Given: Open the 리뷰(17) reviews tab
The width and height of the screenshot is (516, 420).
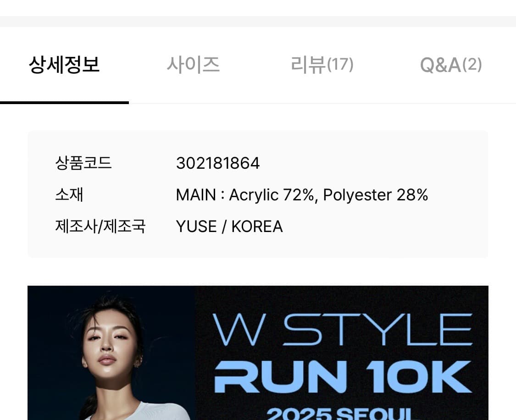Looking at the screenshot, I should point(322,65).
